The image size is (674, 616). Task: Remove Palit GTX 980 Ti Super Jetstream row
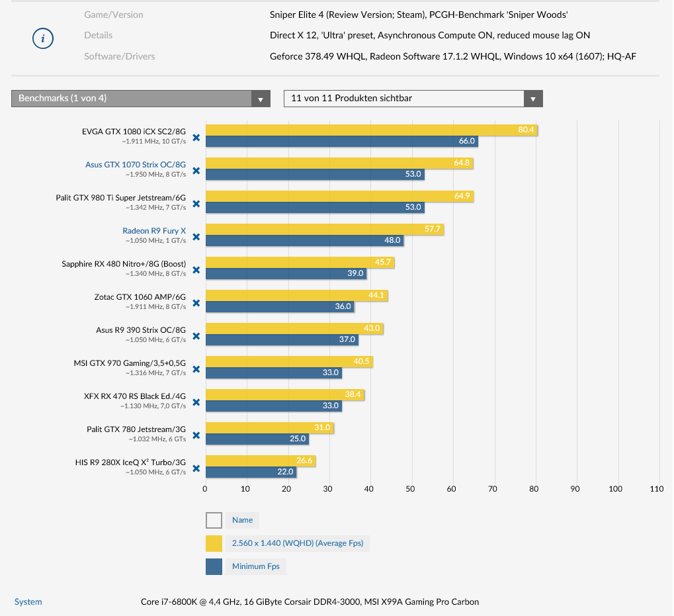click(x=196, y=204)
